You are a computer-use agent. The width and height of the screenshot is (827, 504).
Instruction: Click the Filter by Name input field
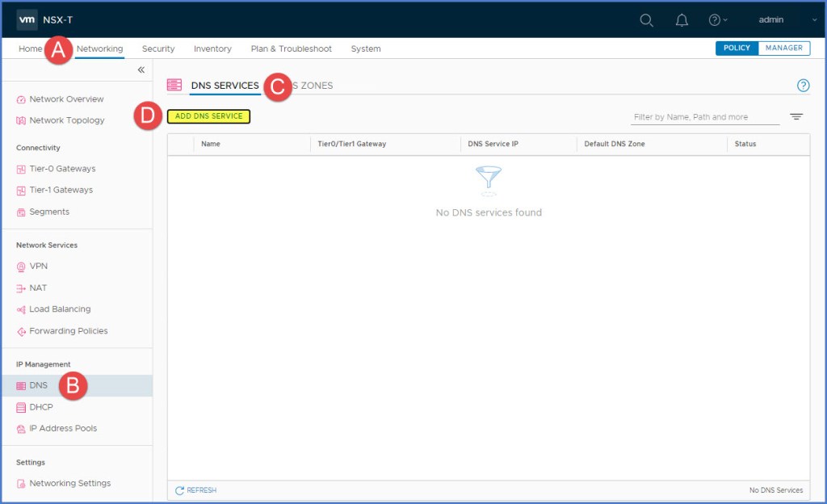pos(704,117)
